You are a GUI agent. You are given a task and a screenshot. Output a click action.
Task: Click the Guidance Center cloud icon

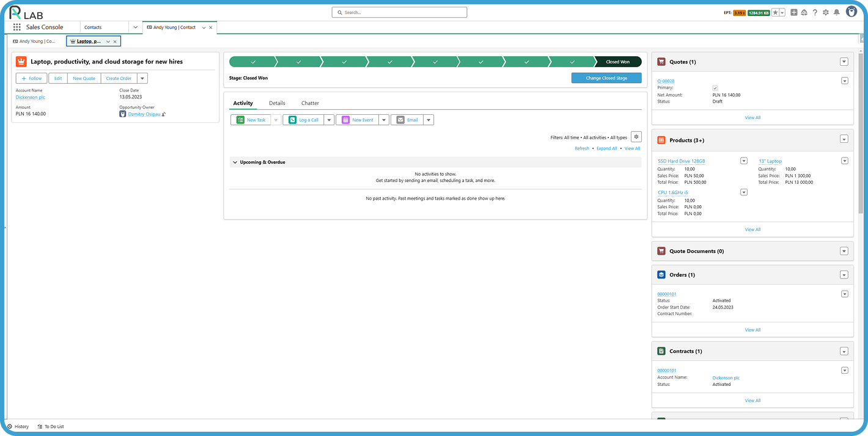point(804,12)
